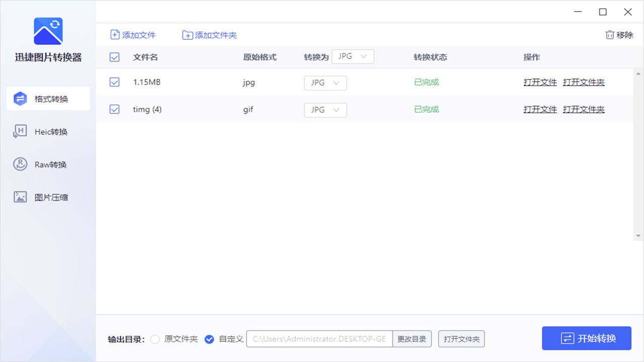Switch to Raw转换 mode

(48, 164)
